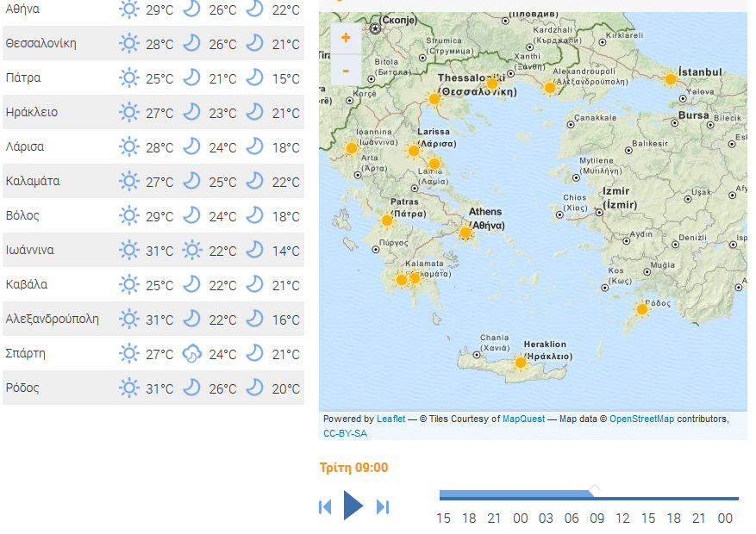Click the sun marker at Patras
The width and height of the screenshot is (756, 534).
point(387,220)
